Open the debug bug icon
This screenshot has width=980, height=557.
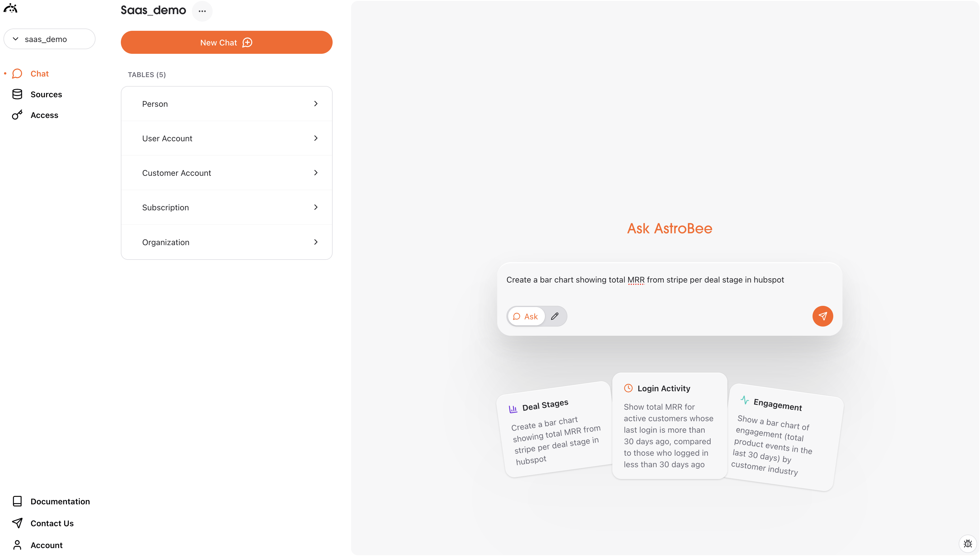coord(968,543)
